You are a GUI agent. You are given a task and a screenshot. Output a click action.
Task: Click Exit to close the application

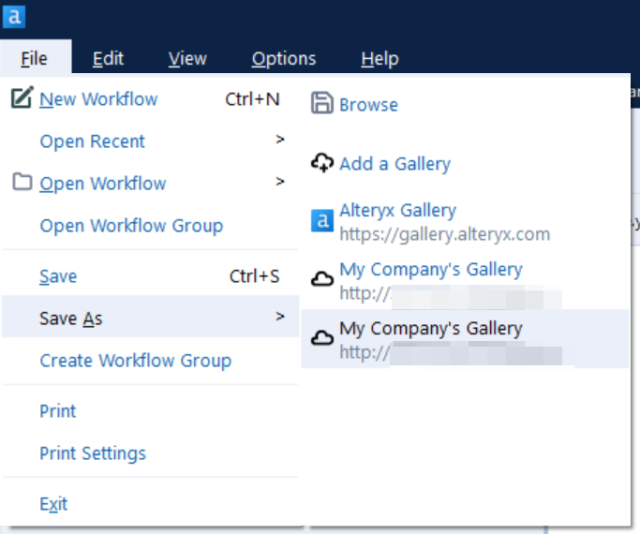[150, 504]
